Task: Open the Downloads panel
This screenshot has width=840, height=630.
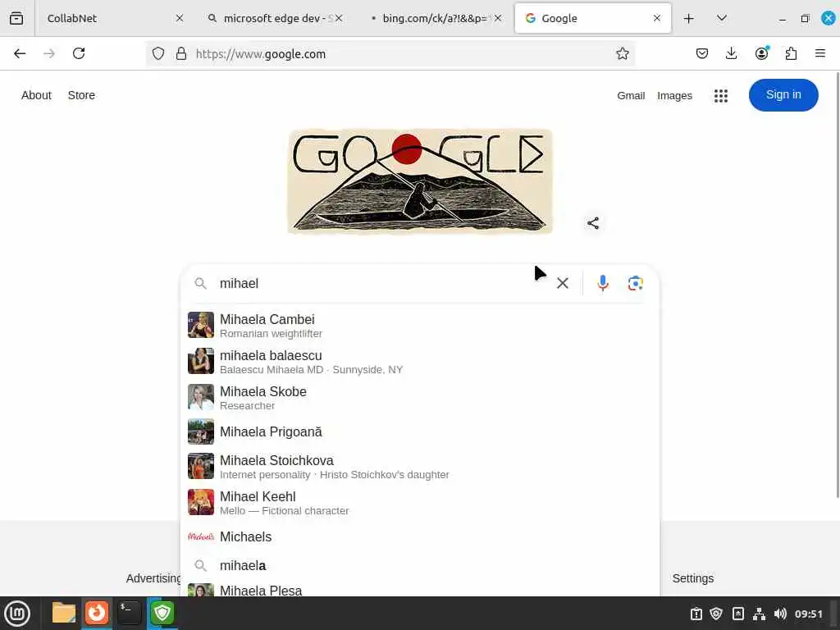Action: pos(731,53)
